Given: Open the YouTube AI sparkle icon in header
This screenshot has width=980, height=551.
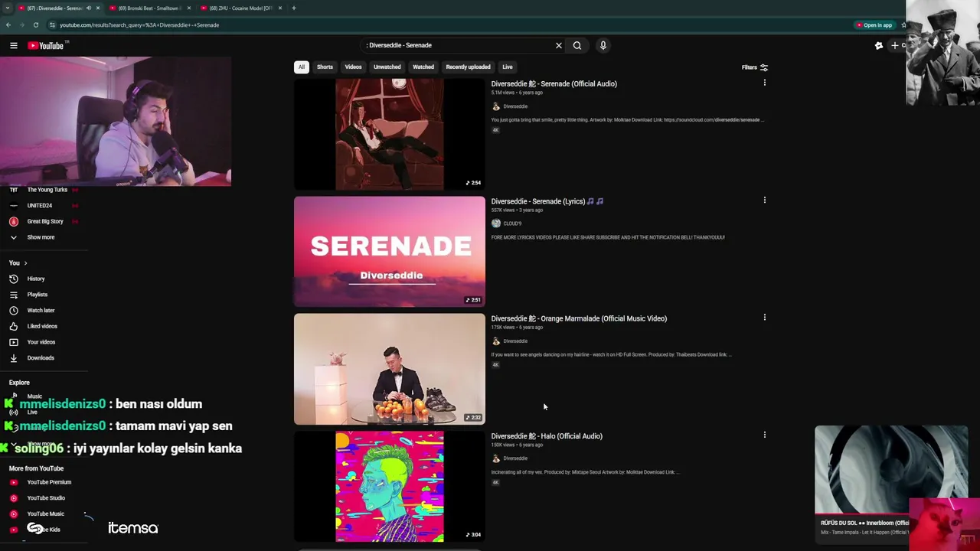Looking at the screenshot, I should [x=879, y=46].
